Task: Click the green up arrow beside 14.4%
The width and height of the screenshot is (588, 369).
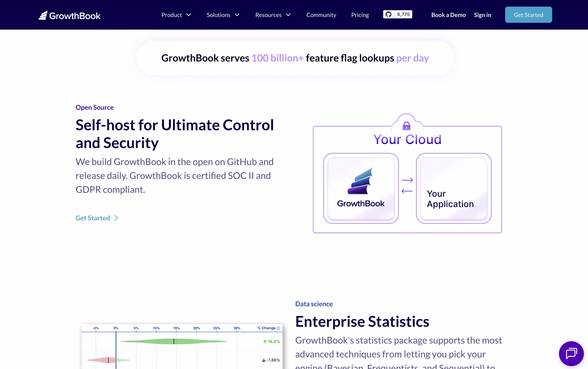Action: 265,341
